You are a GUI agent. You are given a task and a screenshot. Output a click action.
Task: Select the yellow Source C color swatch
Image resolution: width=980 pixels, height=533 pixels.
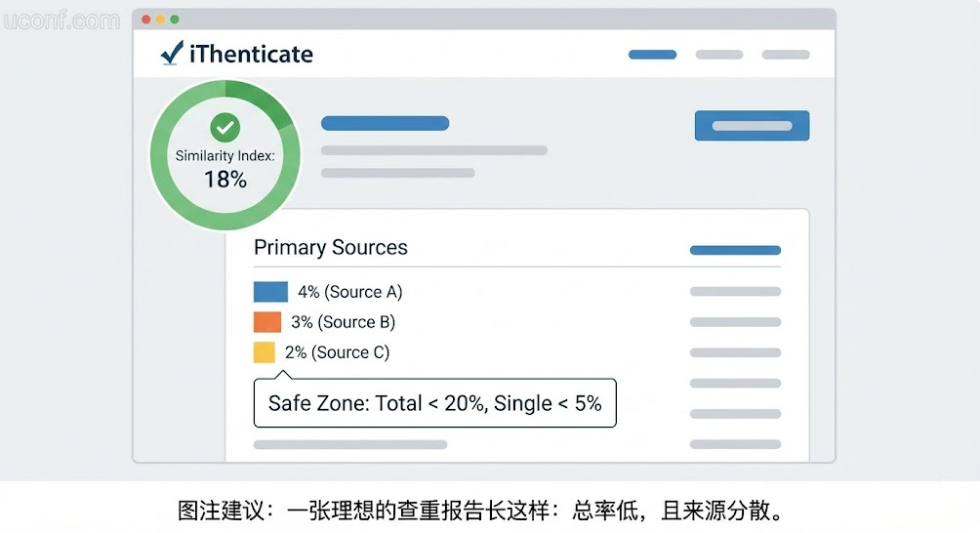point(265,352)
